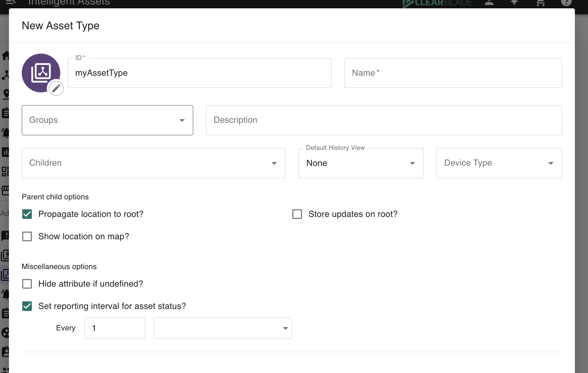
Task: Open the shopping cart icon
Action: tap(540, 3)
